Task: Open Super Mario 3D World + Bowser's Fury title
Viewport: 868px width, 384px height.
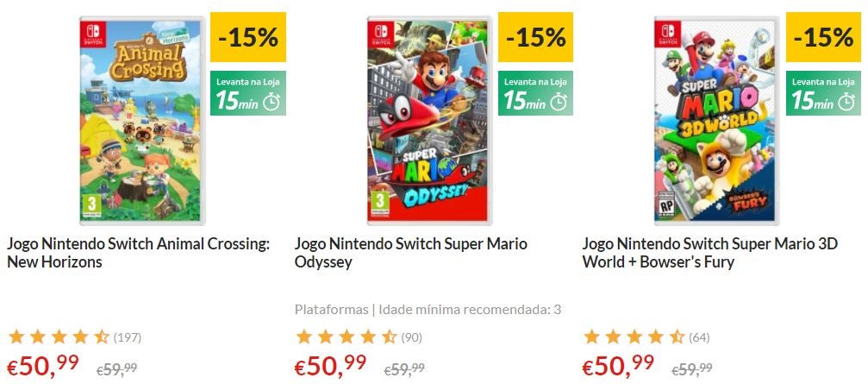Action: click(710, 253)
